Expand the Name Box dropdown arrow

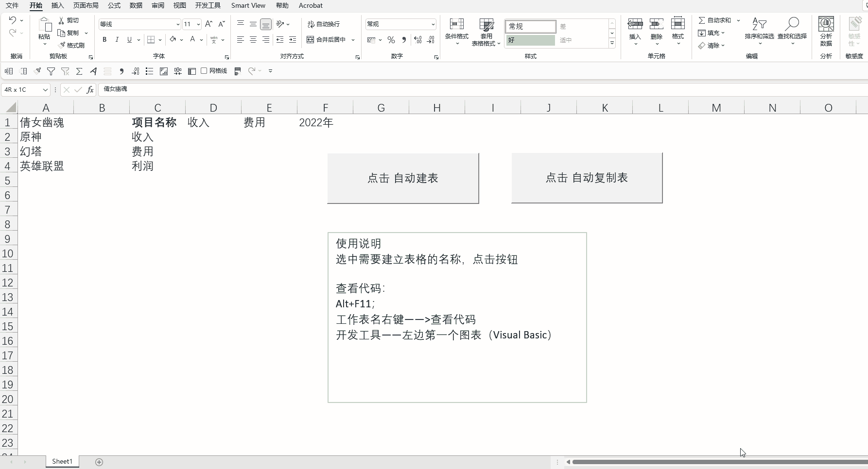pyautogui.click(x=45, y=90)
